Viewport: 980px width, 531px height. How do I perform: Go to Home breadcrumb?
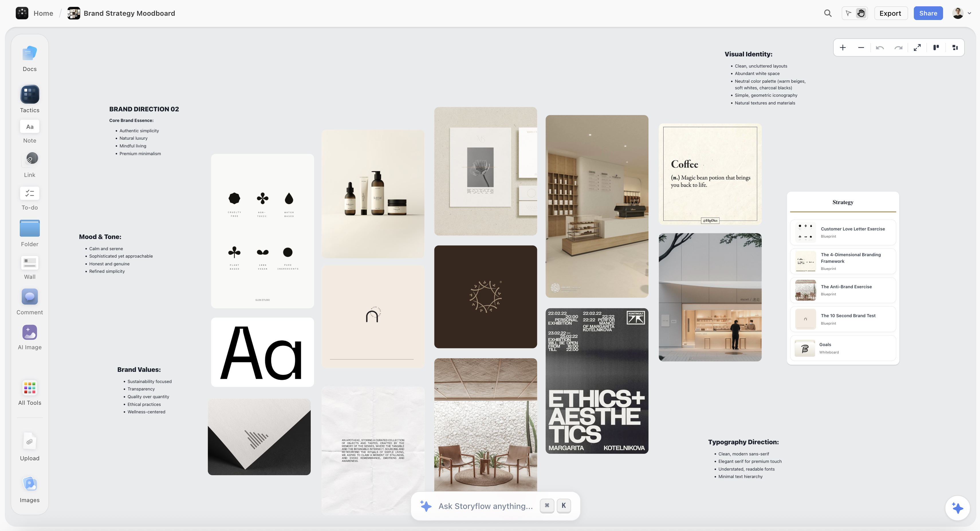click(43, 13)
